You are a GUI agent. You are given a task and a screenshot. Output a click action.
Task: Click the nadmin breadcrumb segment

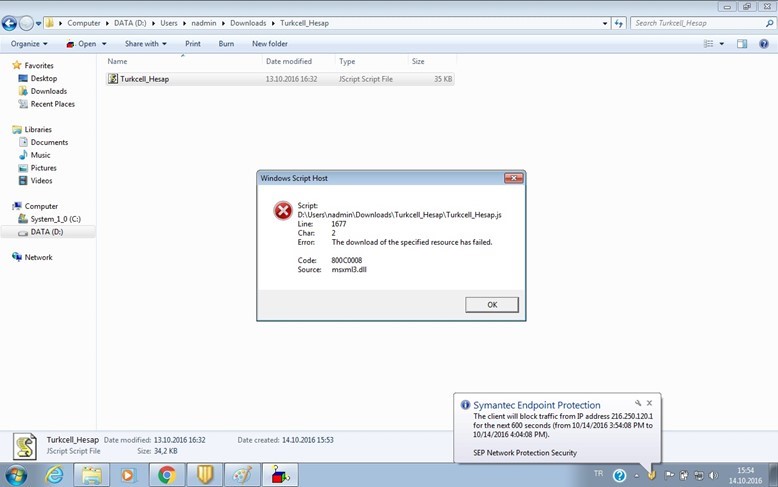pyautogui.click(x=204, y=23)
